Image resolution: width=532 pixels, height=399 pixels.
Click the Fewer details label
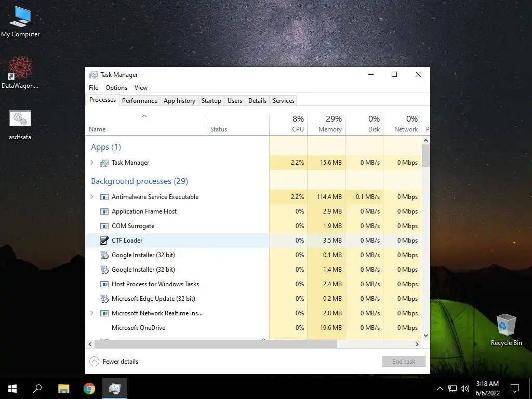[x=121, y=362]
